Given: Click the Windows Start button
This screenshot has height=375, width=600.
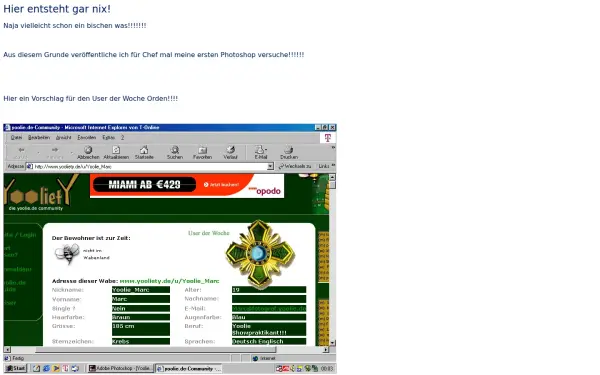Looking at the screenshot, I should point(16,368).
